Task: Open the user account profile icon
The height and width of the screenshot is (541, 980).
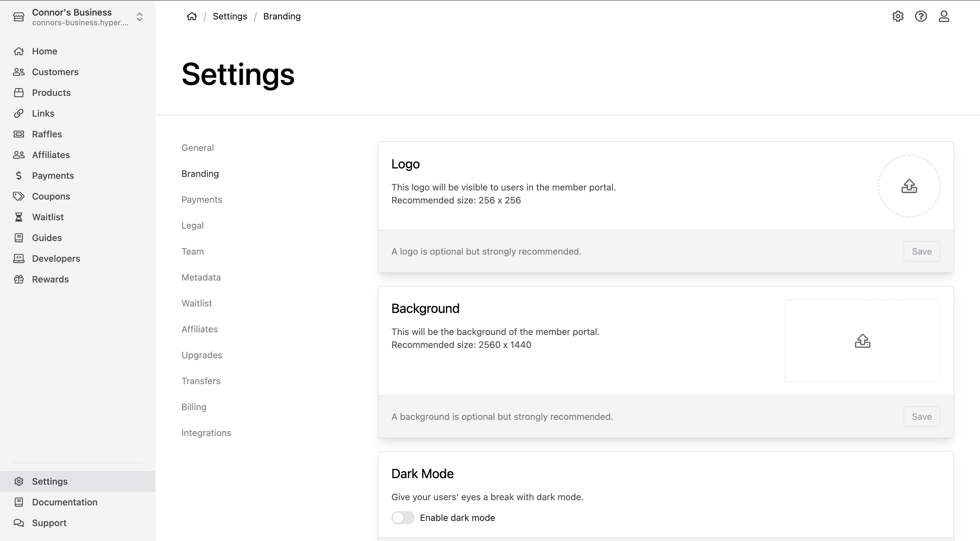Action: pos(944,16)
